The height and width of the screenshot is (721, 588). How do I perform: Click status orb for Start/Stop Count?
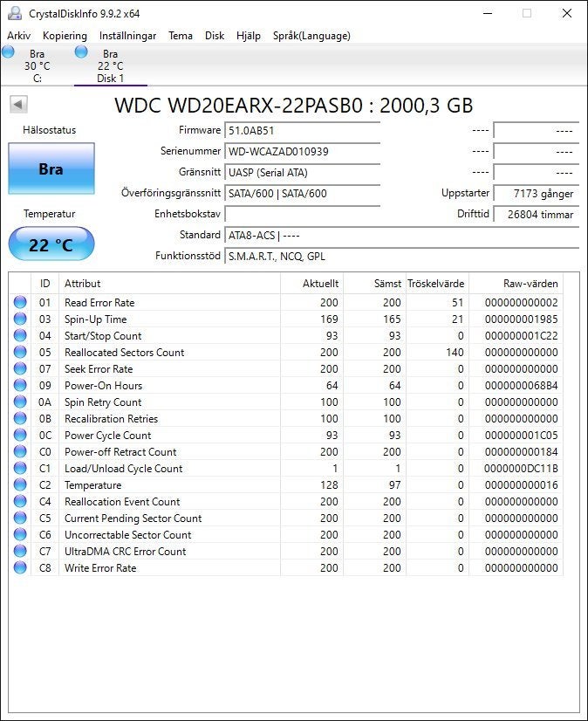[20, 335]
